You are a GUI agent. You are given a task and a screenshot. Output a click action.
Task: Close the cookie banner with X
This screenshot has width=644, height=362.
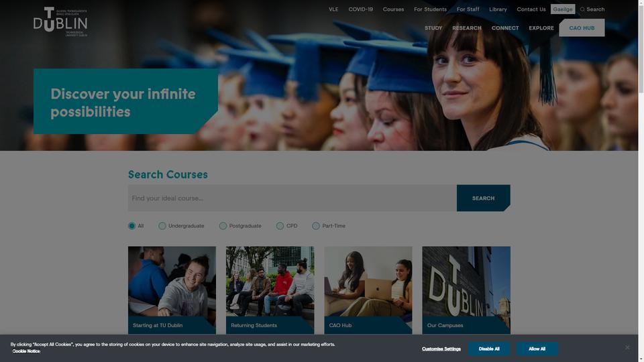[627, 348]
